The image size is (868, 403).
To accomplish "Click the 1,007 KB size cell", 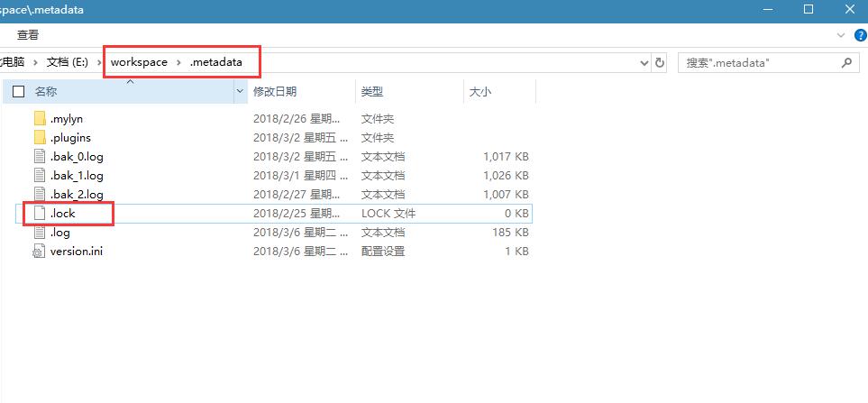I will (x=506, y=195).
